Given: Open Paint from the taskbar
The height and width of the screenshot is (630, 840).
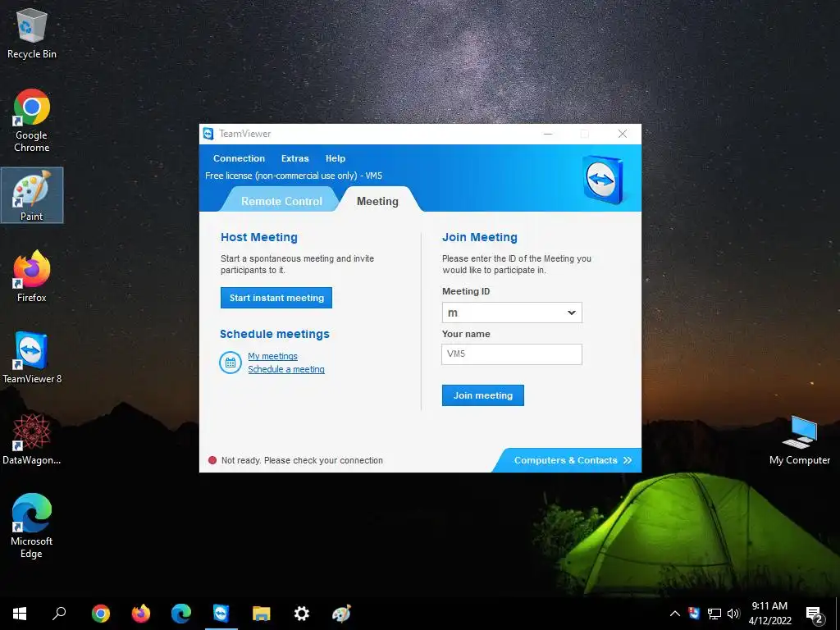Looking at the screenshot, I should 341,614.
